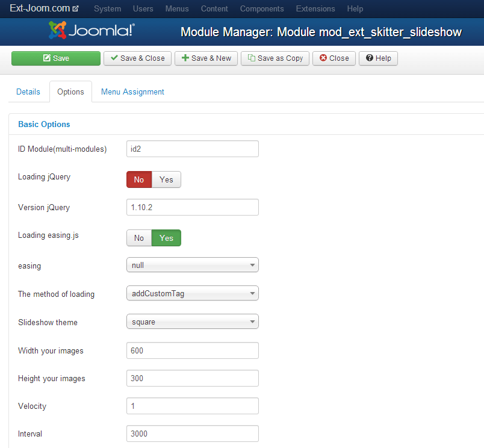The height and width of the screenshot is (448, 484).
Task: Switch to the Details tab
Action: [x=28, y=92]
